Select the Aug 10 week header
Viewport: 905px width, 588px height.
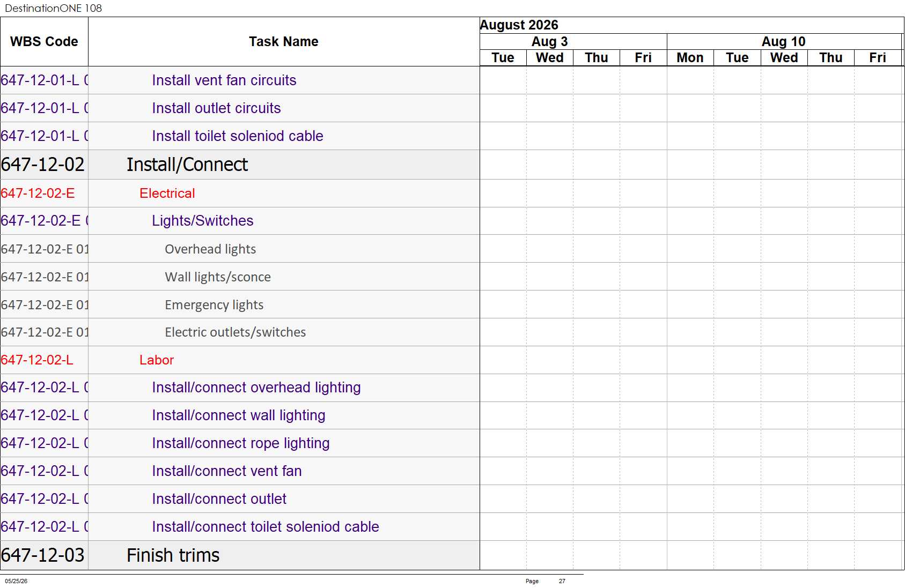(783, 41)
